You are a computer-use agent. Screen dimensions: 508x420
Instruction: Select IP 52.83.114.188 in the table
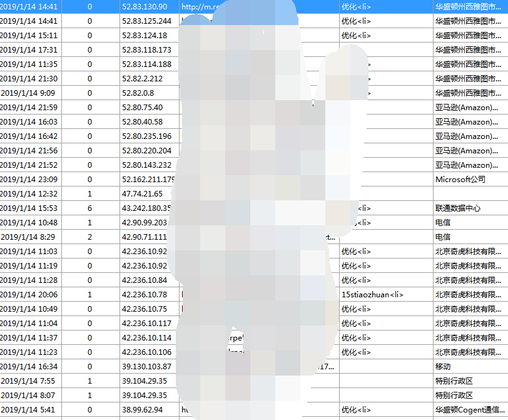click(x=146, y=64)
